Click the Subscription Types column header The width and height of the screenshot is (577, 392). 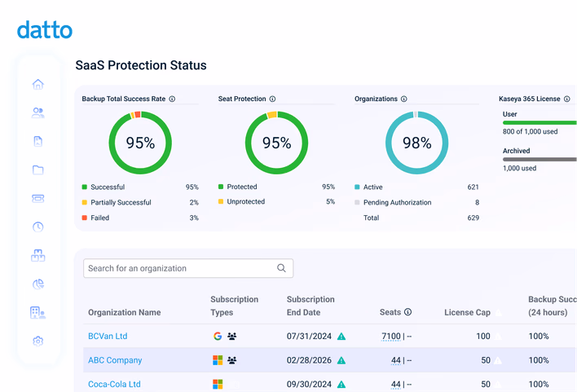click(x=235, y=306)
